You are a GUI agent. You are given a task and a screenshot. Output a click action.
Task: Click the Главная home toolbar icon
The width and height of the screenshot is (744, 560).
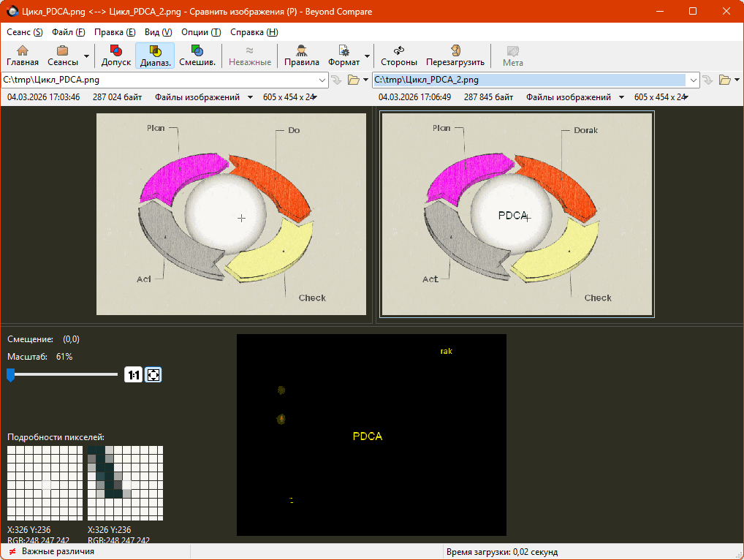[x=23, y=56]
